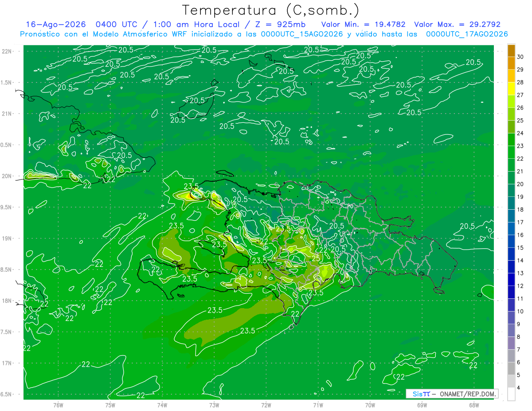532x411 pixels.
Task: Click the 'Sistt - ONAMET/REP.DOM.' credit label
Action: (x=452, y=394)
